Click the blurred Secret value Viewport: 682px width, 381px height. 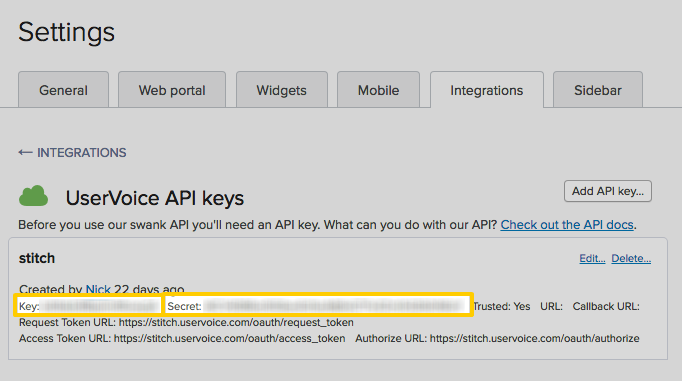point(334,306)
